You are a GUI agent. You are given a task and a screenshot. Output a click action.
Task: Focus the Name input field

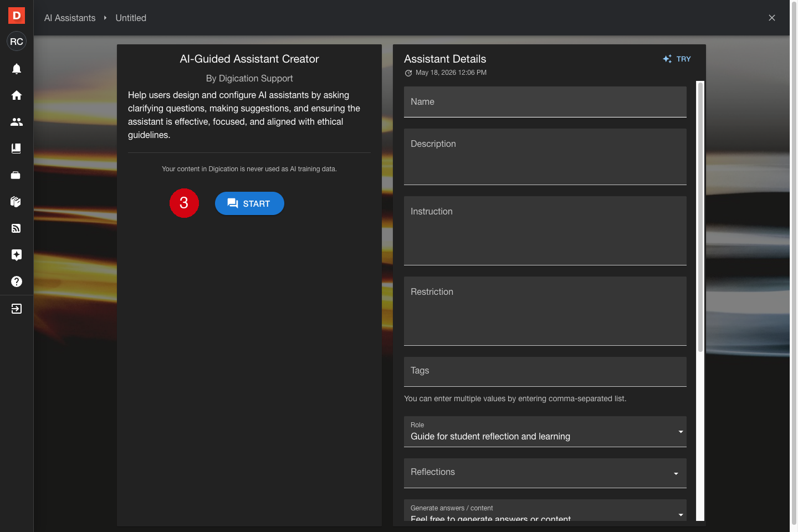pyautogui.click(x=545, y=102)
